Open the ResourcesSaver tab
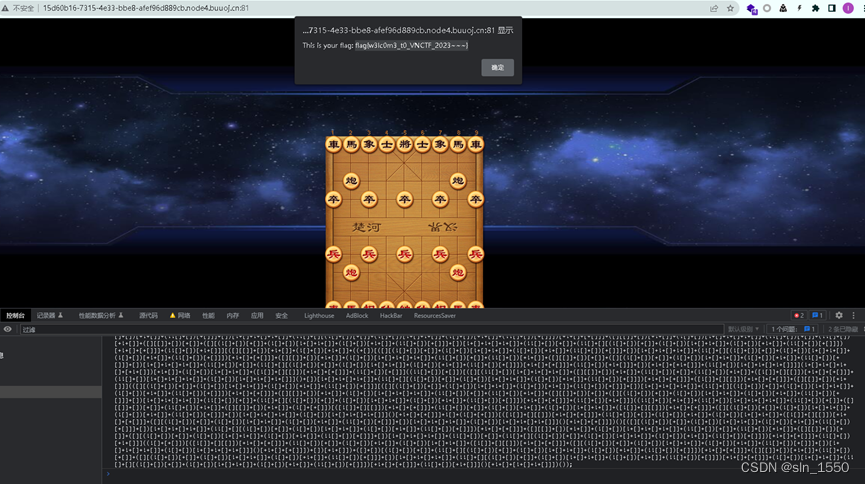Image resolution: width=865 pixels, height=484 pixels. pyautogui.click(x=435, y=316)
